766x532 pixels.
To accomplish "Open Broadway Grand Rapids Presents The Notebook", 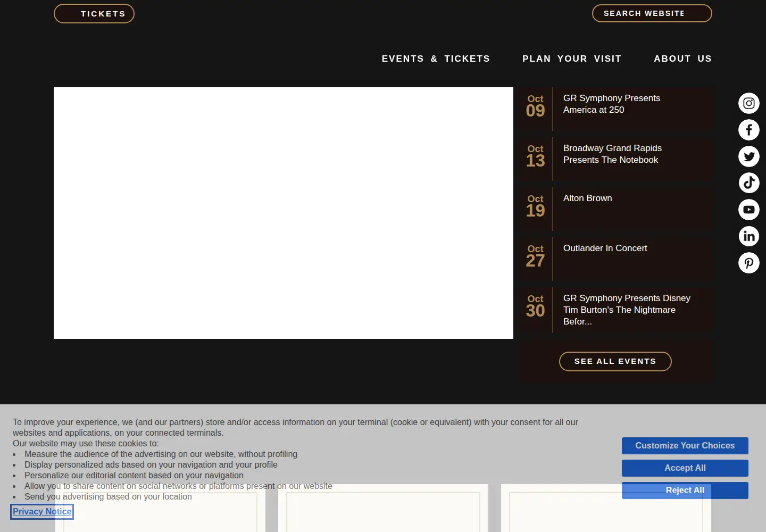I will click(612, 154).
